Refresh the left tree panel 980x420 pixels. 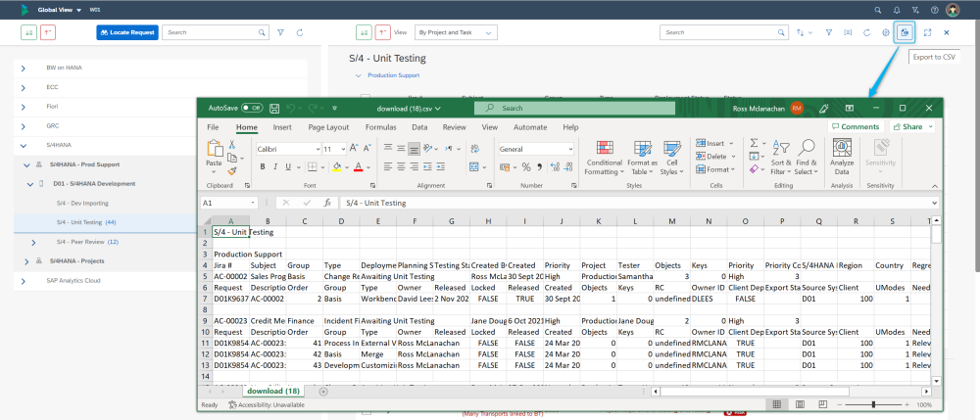(299, 32)
